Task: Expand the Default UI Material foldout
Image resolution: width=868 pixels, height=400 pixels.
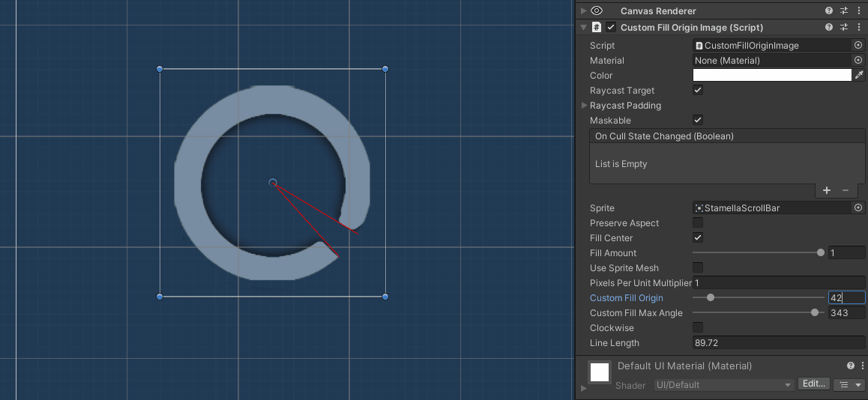Action: point(583,388)
